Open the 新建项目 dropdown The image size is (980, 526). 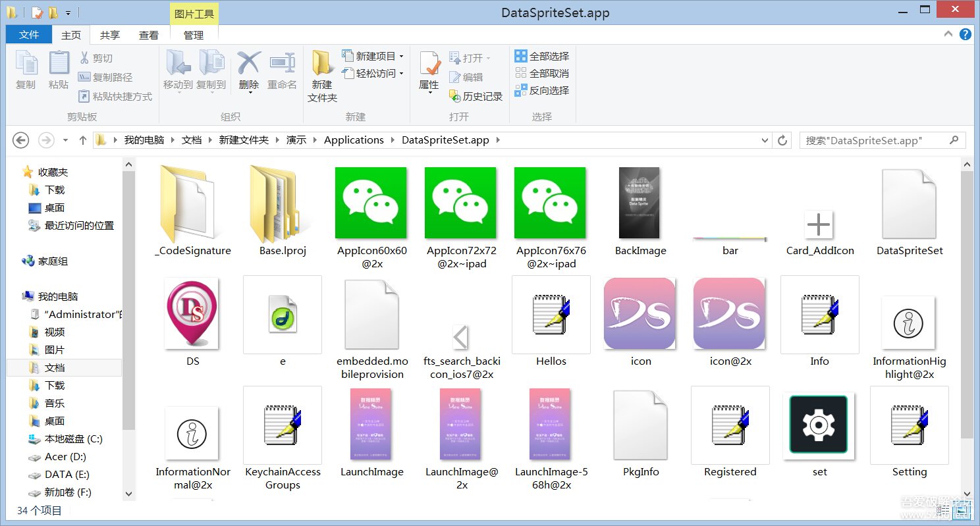pyautogui.click(x=373, y=56)
